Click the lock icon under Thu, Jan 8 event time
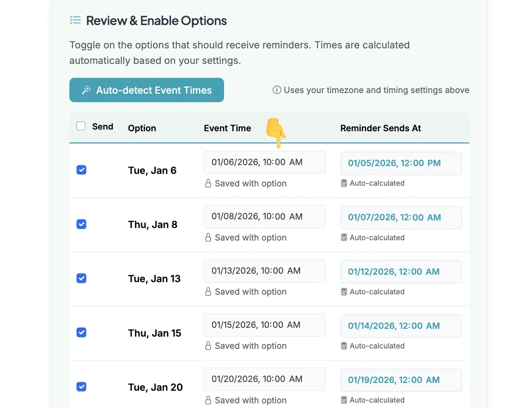Image resolution: width=532 pixels, height=408 pixels. coord(208,237)
